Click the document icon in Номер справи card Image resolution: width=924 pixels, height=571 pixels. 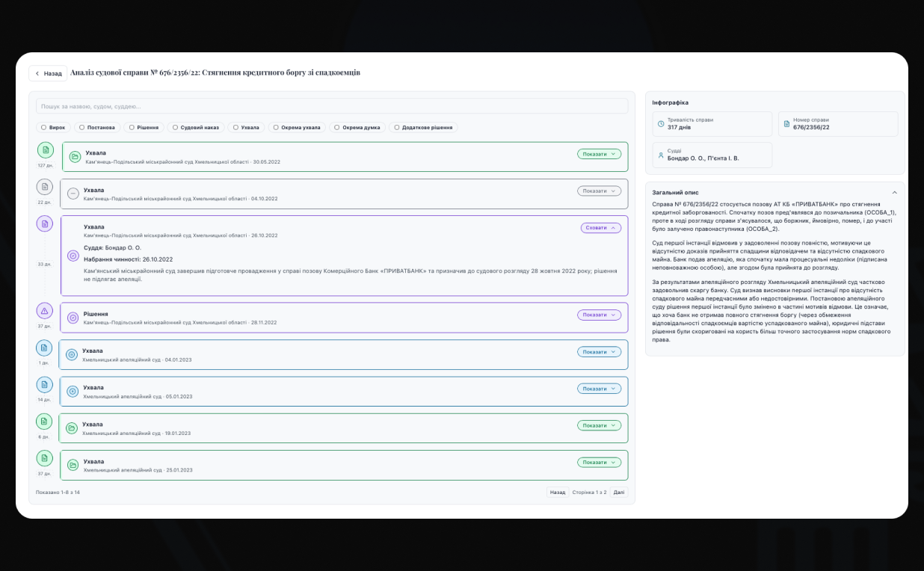pos(786,124)
